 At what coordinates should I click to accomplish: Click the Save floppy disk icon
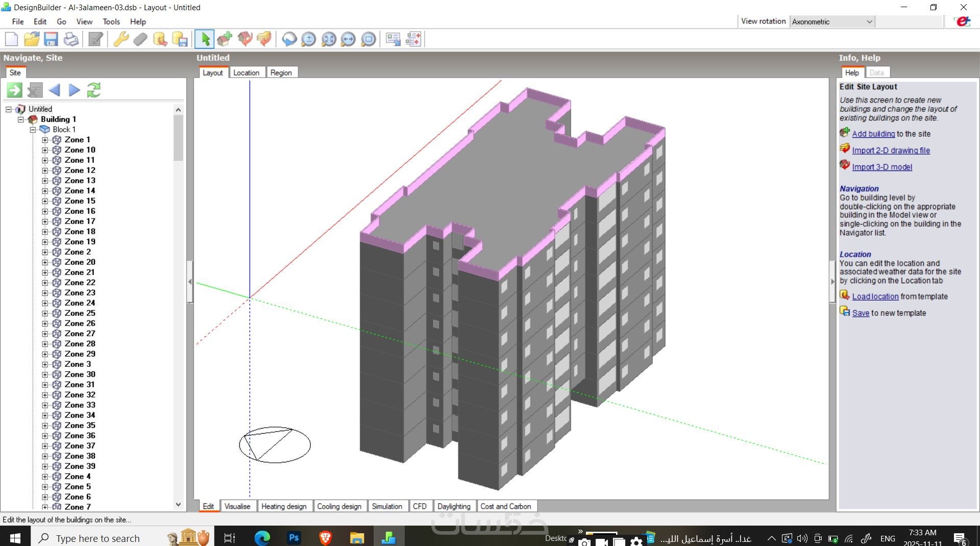51,39
